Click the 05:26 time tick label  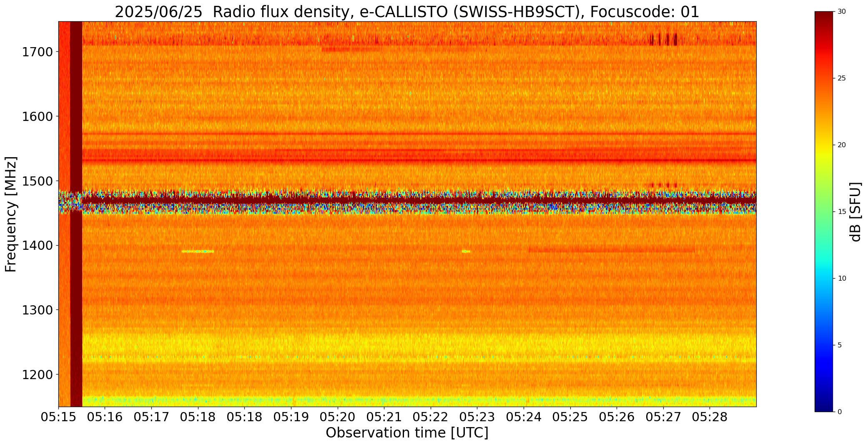click(617, 417)
